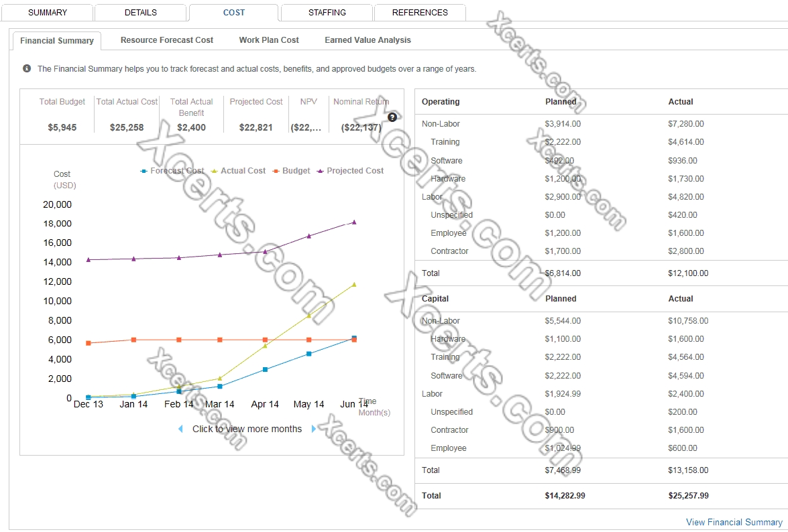Open the help question mark icon
The width and height of the screenshot is (788, 532).
pyautogui.click(x=392, y=117)
